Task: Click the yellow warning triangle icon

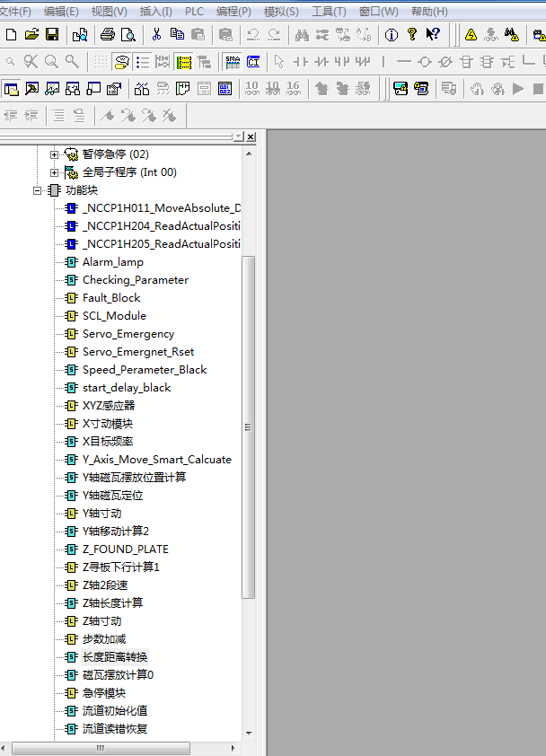Action: click(471, 35)
